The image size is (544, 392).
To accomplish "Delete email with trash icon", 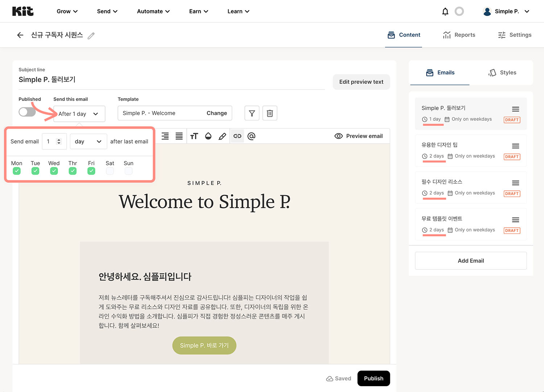I will (x=270, y=113).
